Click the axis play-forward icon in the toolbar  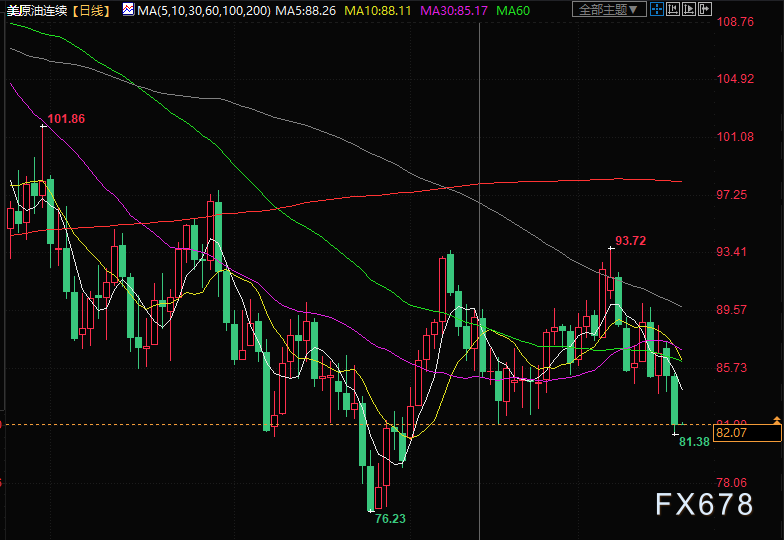(x=689, y=9)
